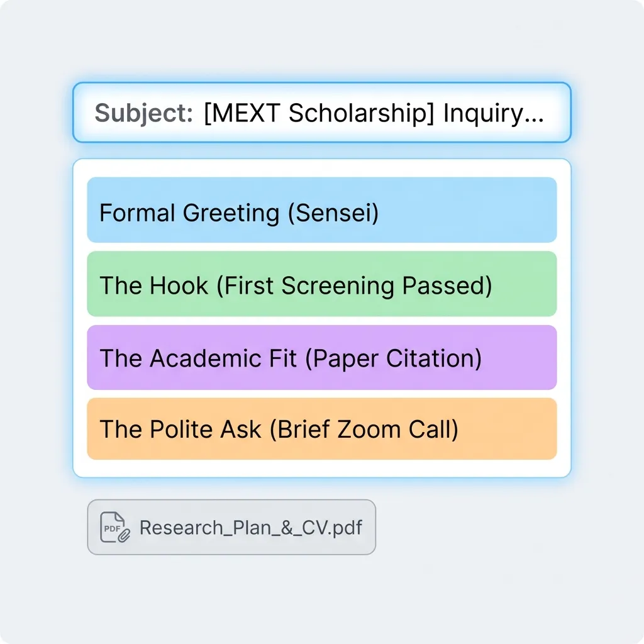644x644 pixels.
Task: Click the words The Hook
Action: (153, 286)
